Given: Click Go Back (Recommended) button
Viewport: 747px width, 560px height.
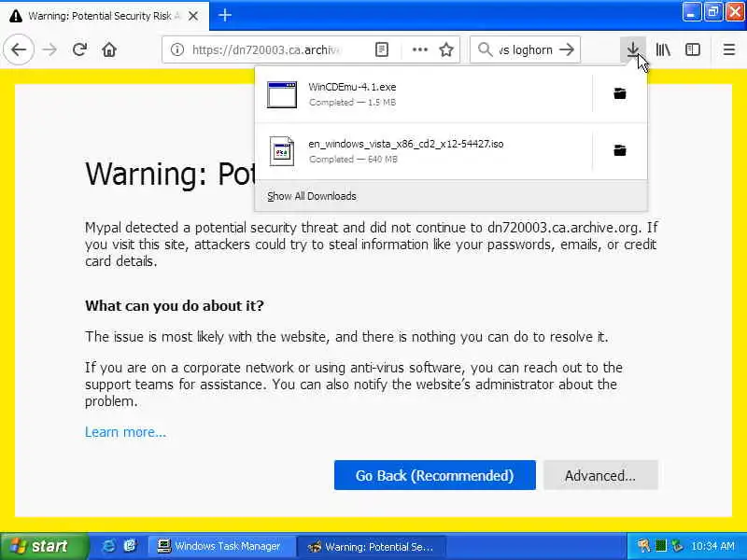Looking at the screenshot, I should (434, 475).
